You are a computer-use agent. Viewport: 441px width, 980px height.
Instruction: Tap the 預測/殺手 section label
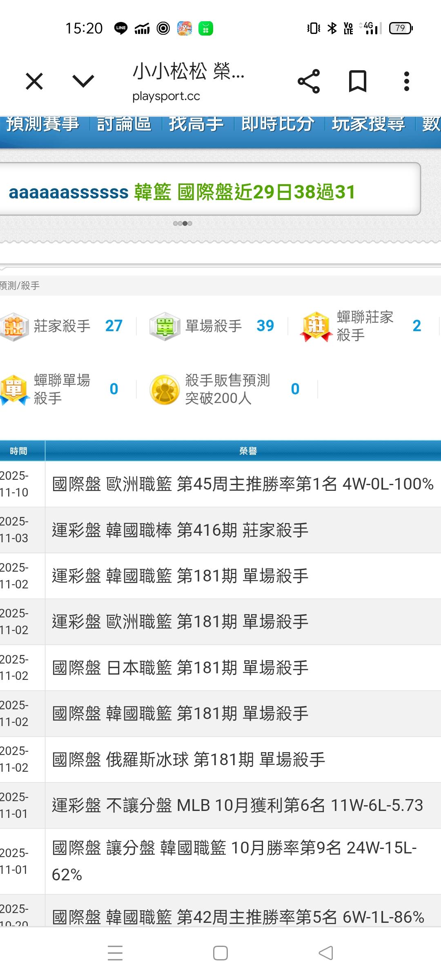20,286
